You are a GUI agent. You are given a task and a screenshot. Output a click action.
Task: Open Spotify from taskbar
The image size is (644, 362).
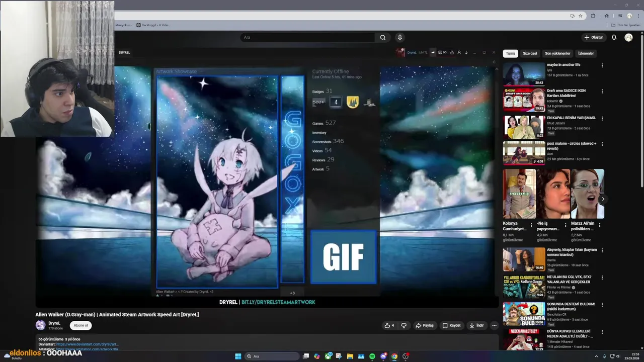(372, 356)
